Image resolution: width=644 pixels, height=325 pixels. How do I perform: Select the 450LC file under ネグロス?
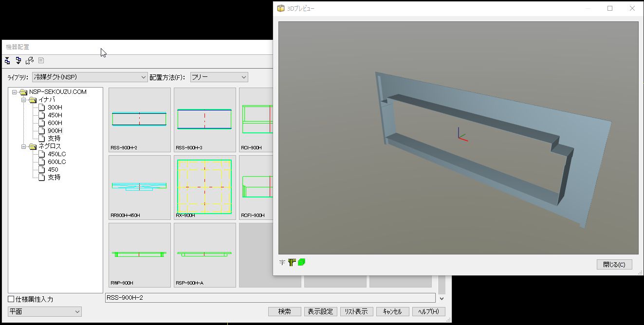56,154
